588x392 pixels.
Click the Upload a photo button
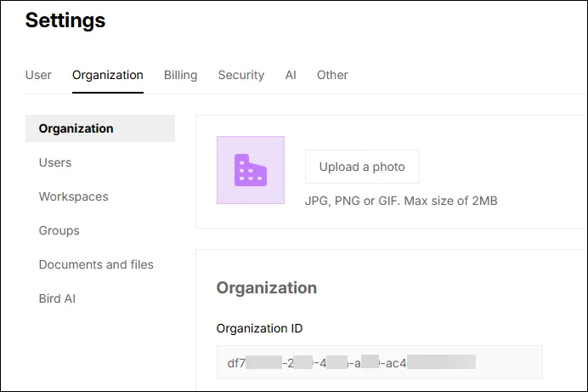point(362,167)
